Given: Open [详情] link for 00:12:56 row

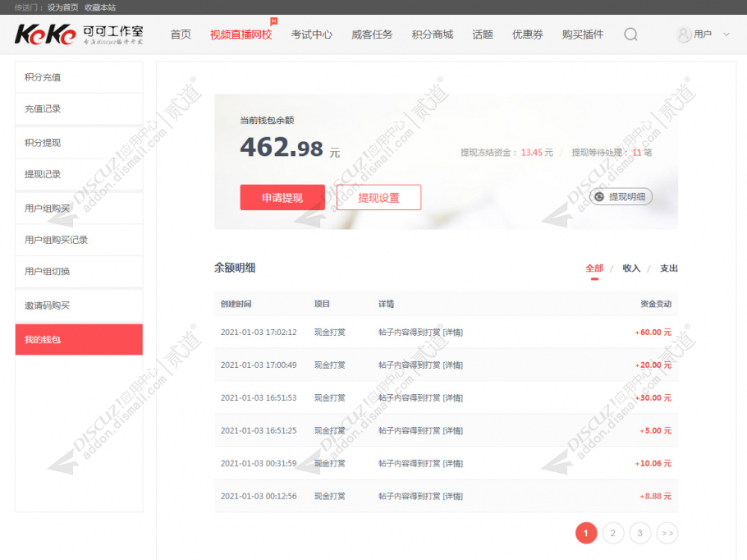Looking at the screenshot, I should tap(452, 496).
